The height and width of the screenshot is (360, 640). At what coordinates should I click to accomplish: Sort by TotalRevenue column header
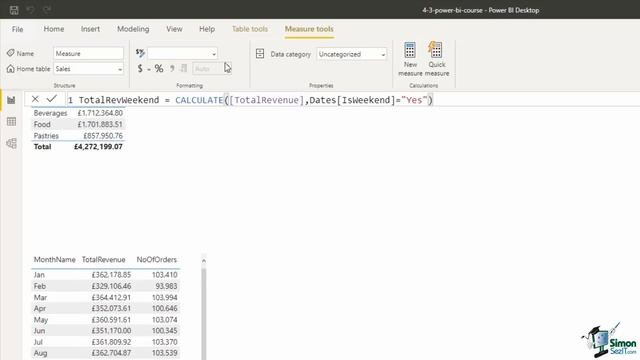pos(103,260)
